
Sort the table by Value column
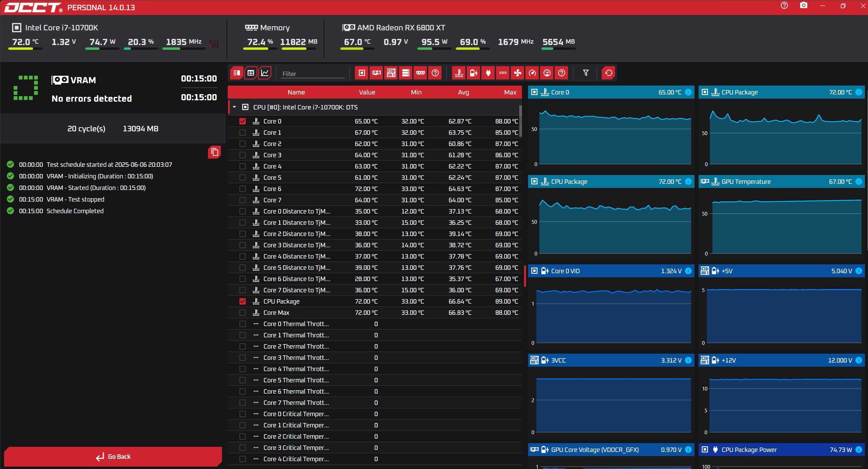[x=367, y=92]
